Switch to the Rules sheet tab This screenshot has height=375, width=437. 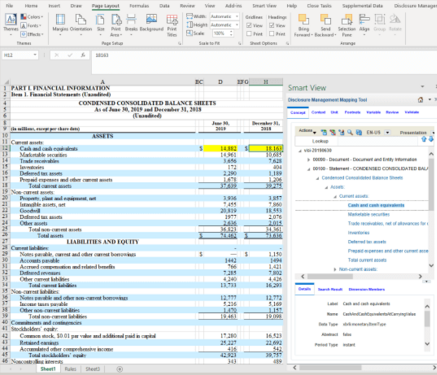(x=70, y=369)
